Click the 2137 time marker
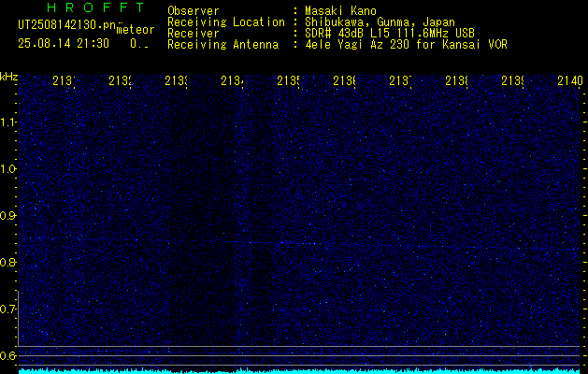The height and width of the screenshot is (374, 588). [400, 81]
